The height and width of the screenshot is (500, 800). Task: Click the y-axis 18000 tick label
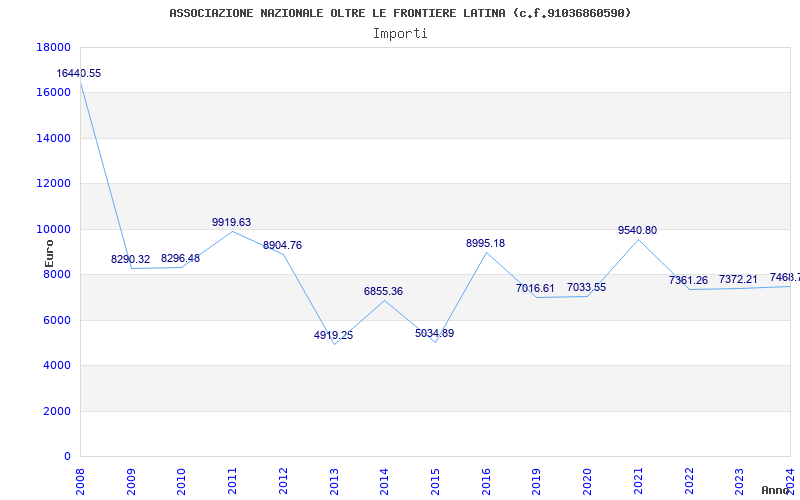pyautogui.click(x=54, y=47)
